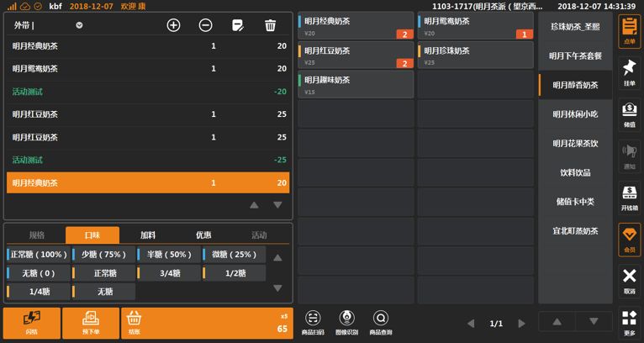Switch to the 加料 tab
This screenshot has width=644, height=343.
click(x=148, y=235)
